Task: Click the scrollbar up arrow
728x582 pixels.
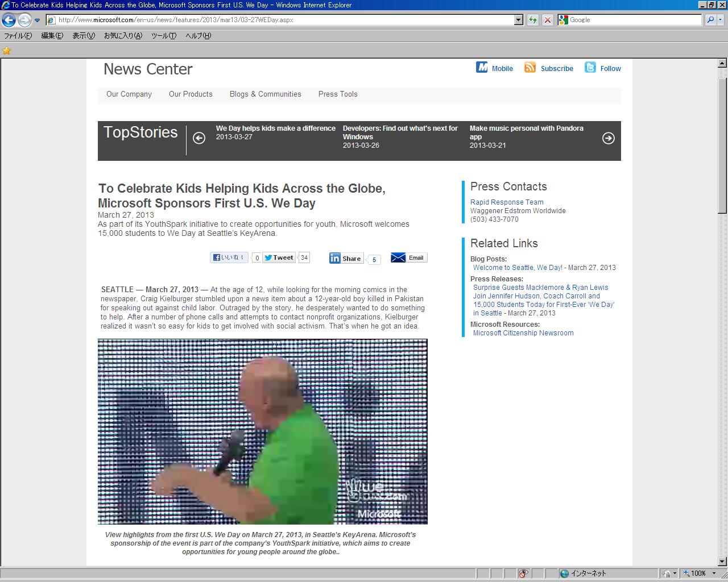Action: click(x=722, y=64)
